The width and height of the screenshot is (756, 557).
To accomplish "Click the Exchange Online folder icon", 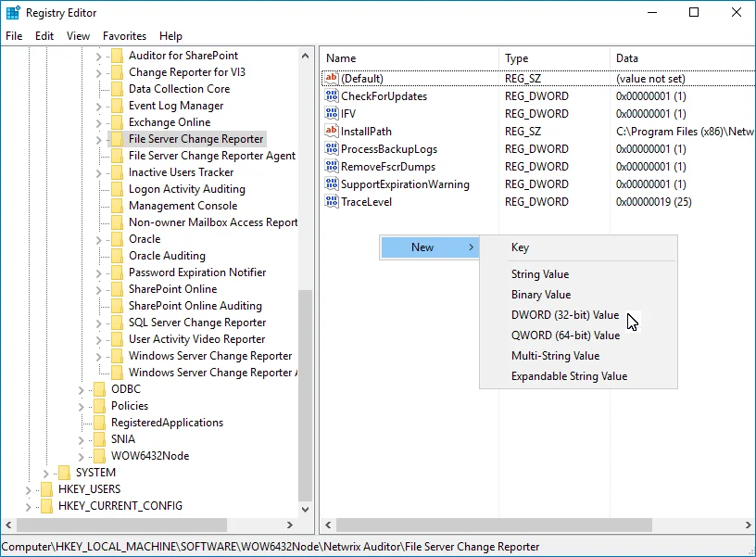I will click(117, 122).
